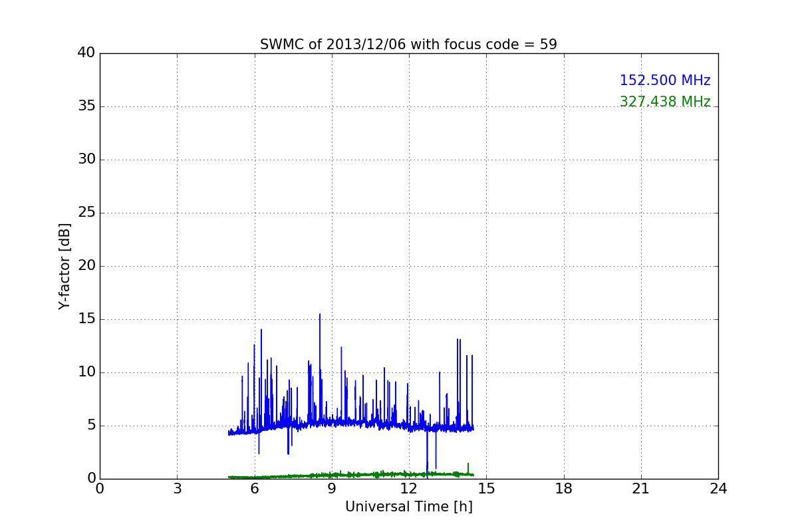
Task: Click the y-axis tick label '20'
Action: coord(86,266)
